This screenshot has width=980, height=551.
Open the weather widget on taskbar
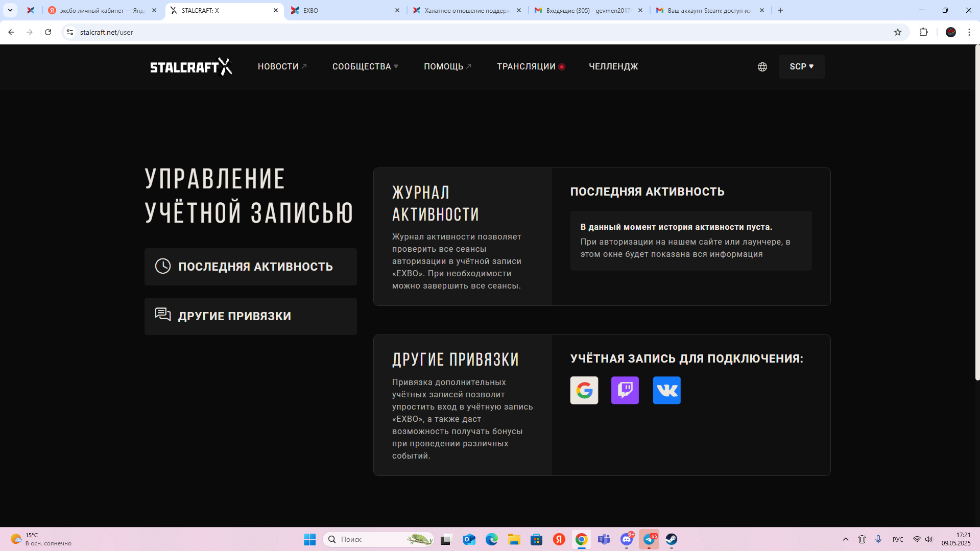point(41,539)
